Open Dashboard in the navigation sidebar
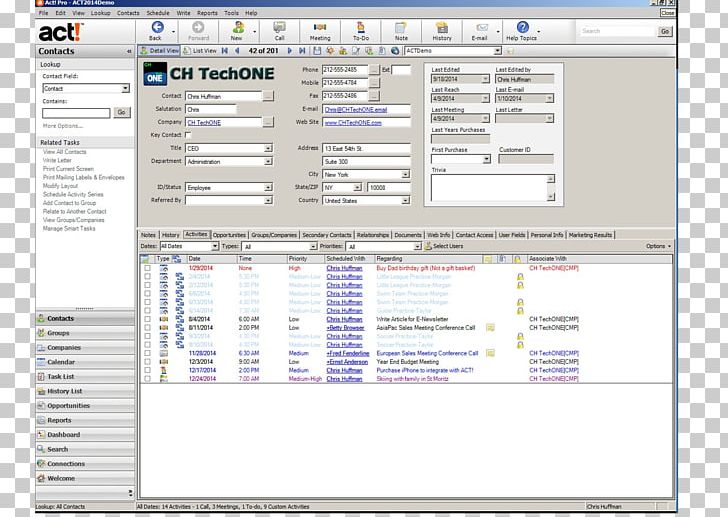The image size is (728, 517). [85, 435]
